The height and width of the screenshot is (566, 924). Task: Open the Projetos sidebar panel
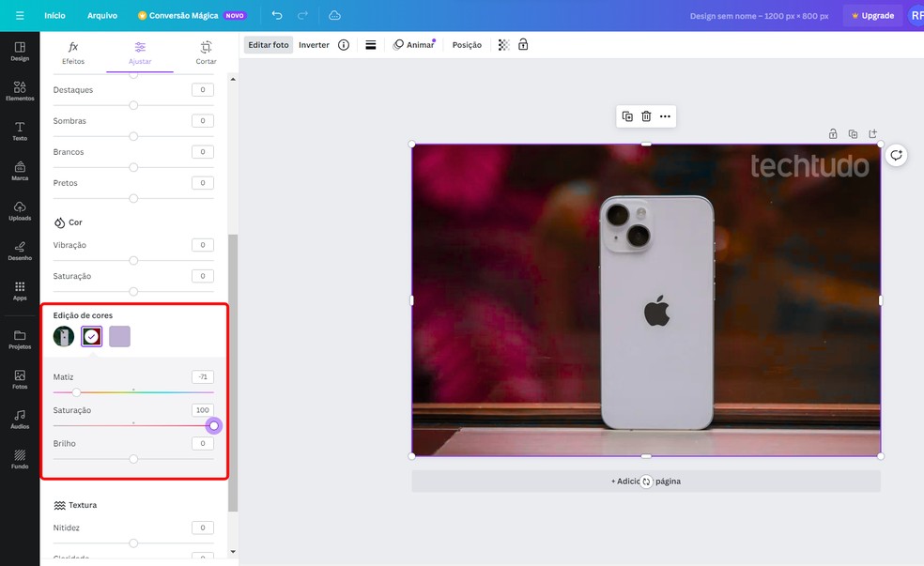(x=20, y=339)
